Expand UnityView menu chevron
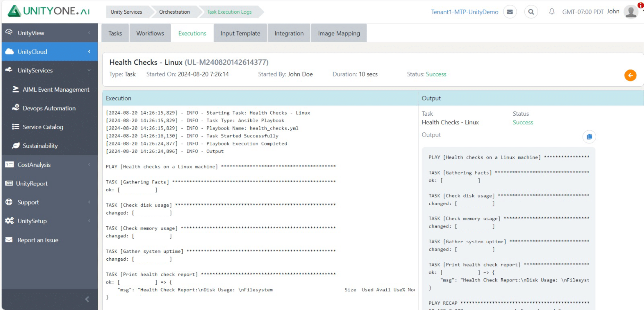This screenshot has width=644, height=316. point(89,33)
